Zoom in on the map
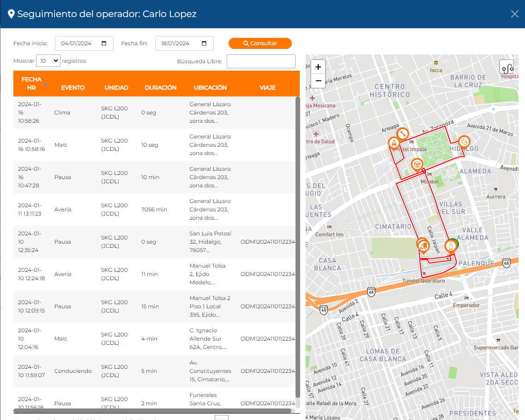The image size is (525, 420). click(x=318, y=67)
